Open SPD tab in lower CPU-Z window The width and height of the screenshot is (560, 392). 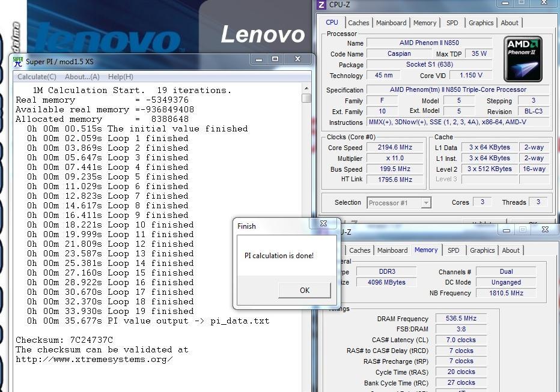pos(453,250)
